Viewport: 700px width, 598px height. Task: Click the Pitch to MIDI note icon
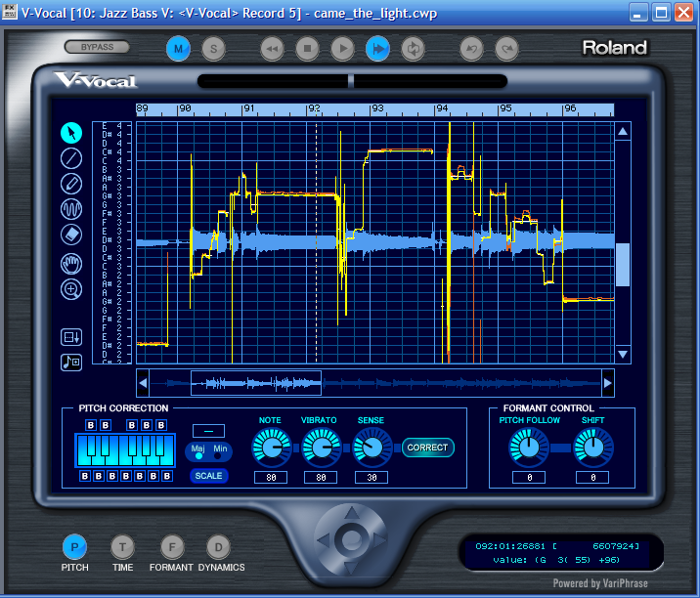click(x=71, y=362)
